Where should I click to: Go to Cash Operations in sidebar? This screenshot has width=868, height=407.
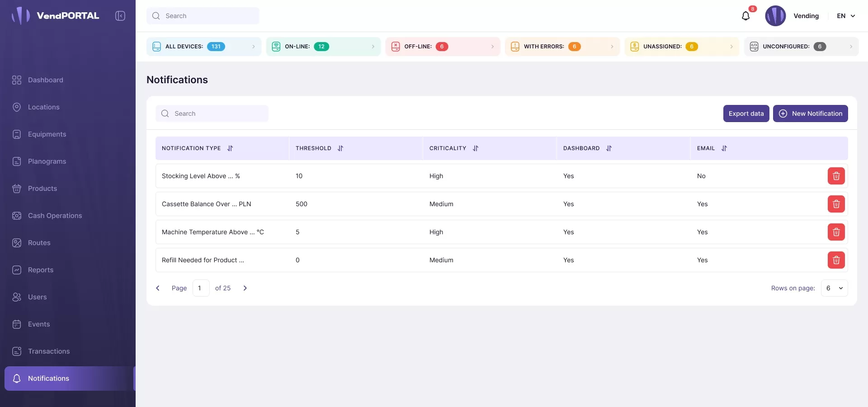(55, 216)
